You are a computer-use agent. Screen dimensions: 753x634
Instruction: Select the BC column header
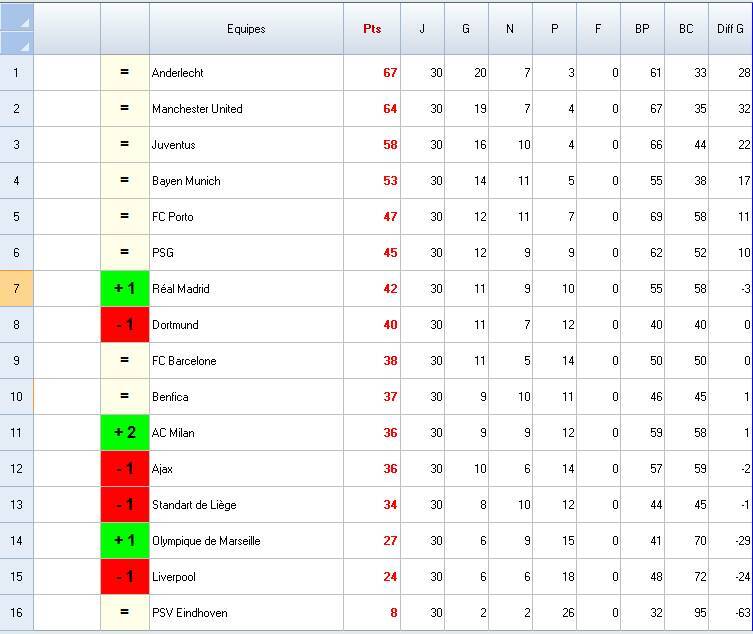(686, 29)
